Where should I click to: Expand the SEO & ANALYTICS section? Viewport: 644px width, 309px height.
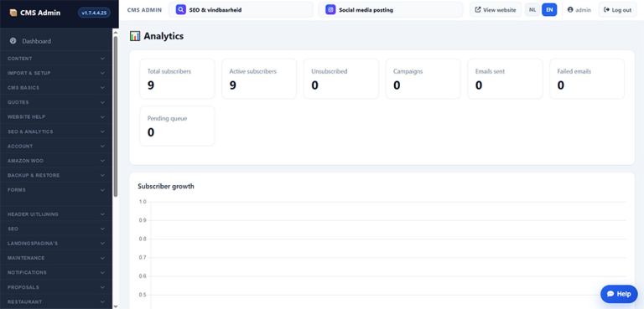click(x=56, y=131)
